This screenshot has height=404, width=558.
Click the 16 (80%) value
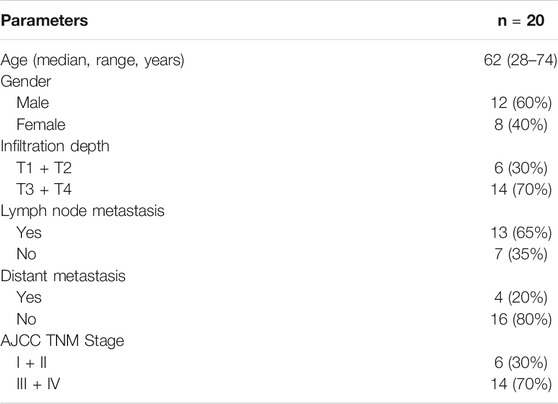tap(521, 319)
